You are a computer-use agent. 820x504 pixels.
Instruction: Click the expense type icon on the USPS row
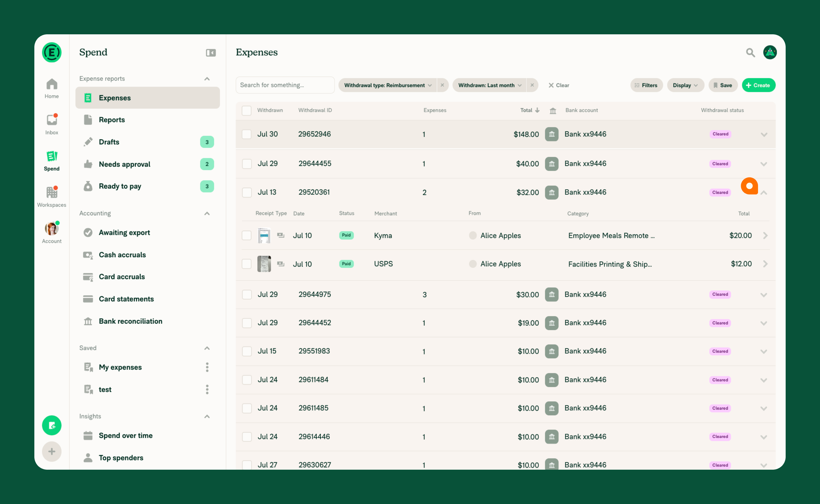[281, 264]
